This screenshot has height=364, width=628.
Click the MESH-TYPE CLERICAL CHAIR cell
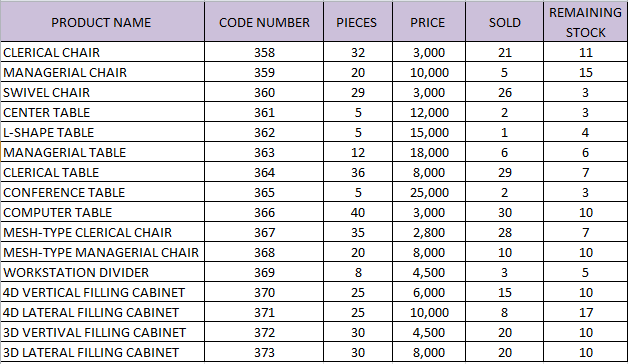[x=103, y=232]
